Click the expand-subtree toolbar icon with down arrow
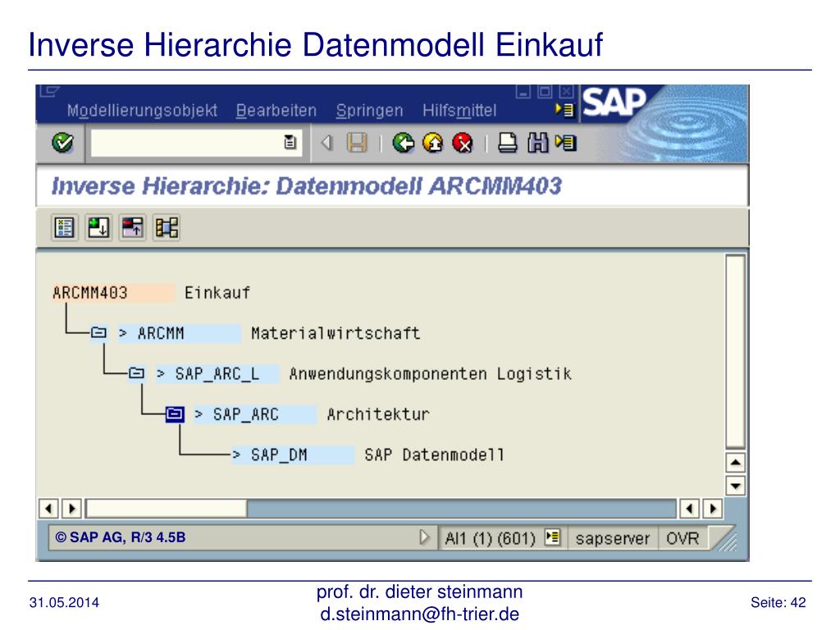Image resolution: width=840 pixels, height=630 pixels. coord(98,228)
